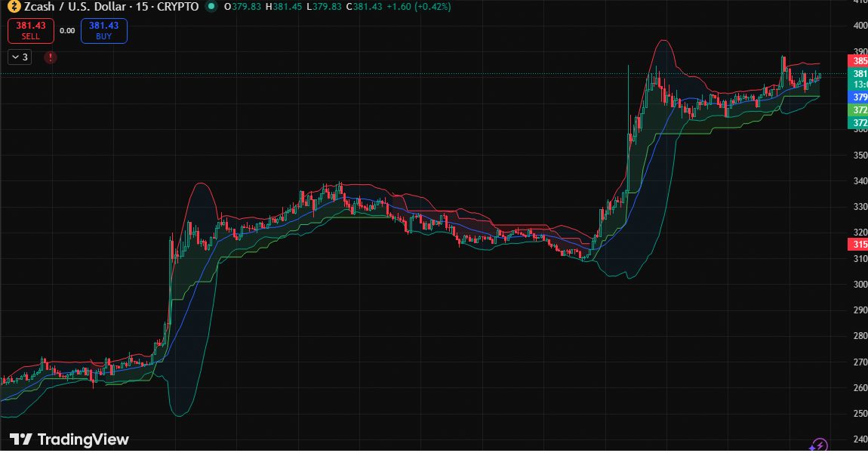Click the 340 price scale tick

tap(860, 180)
